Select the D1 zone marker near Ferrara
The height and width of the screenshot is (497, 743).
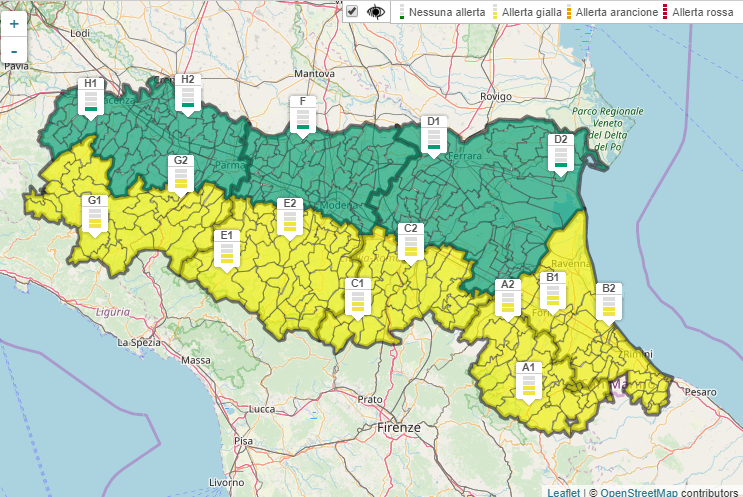point(433,134)
